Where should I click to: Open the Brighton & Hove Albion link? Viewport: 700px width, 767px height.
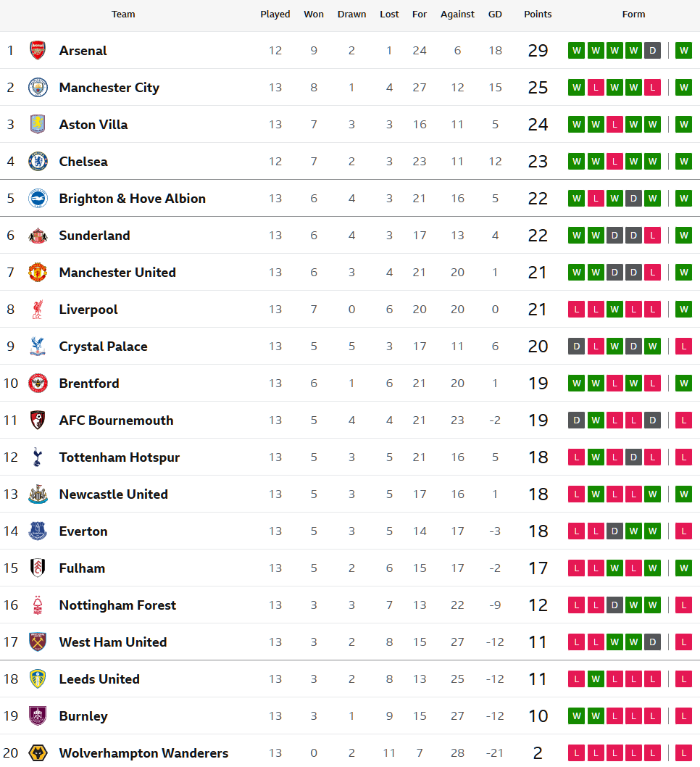(x=132, y=199)
